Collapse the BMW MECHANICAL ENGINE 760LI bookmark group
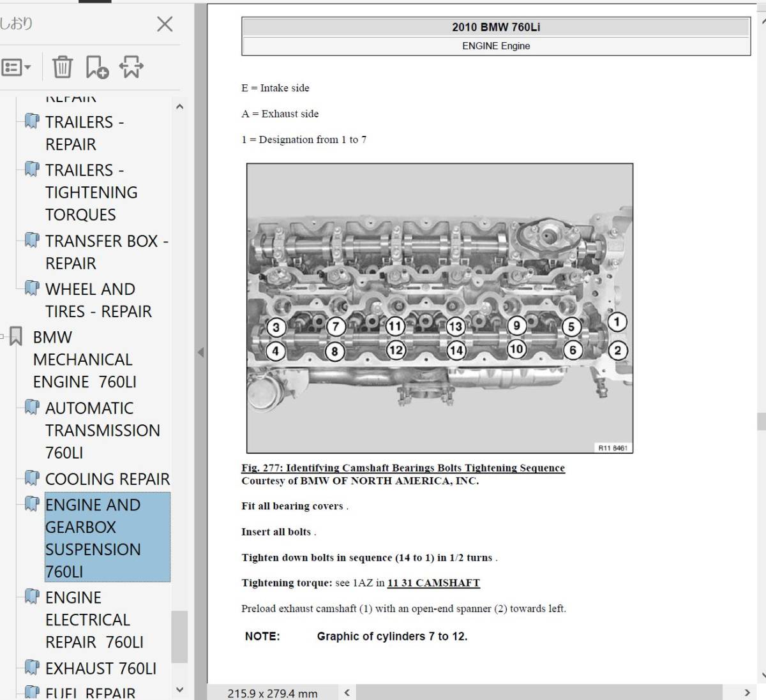Screen dimensions: 766x700 tap(3, 336)
